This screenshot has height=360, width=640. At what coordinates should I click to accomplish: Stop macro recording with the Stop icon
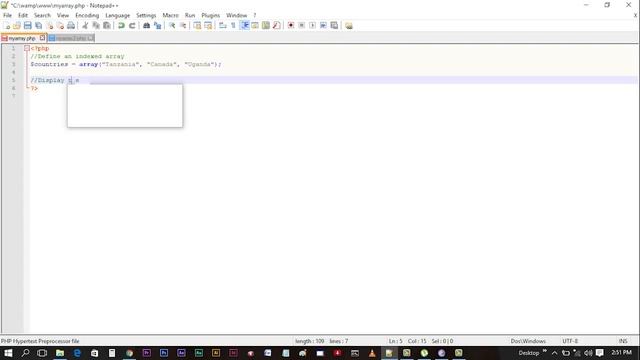[302, 25]
